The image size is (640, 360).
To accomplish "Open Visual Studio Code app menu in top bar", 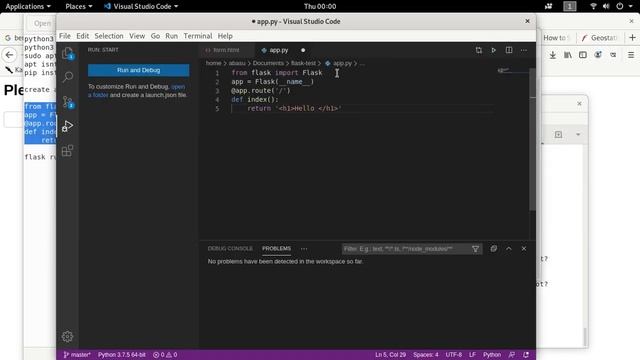I will (x=141, y=7).
